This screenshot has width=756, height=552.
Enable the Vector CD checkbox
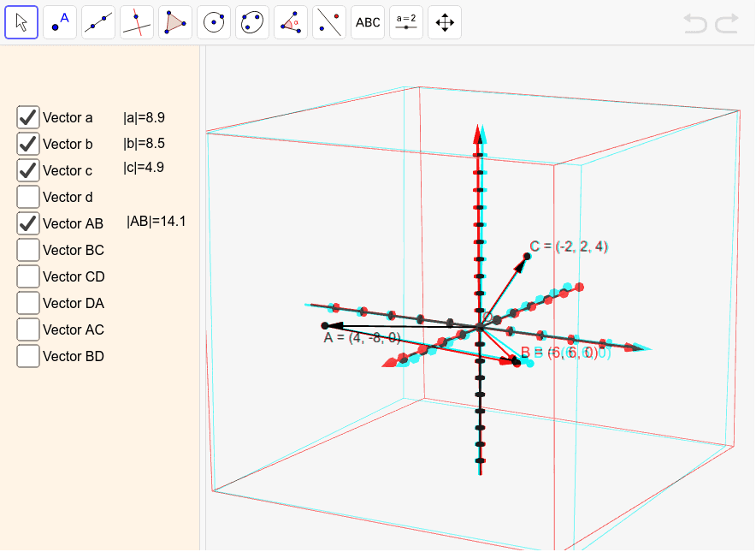coord(28,276)
